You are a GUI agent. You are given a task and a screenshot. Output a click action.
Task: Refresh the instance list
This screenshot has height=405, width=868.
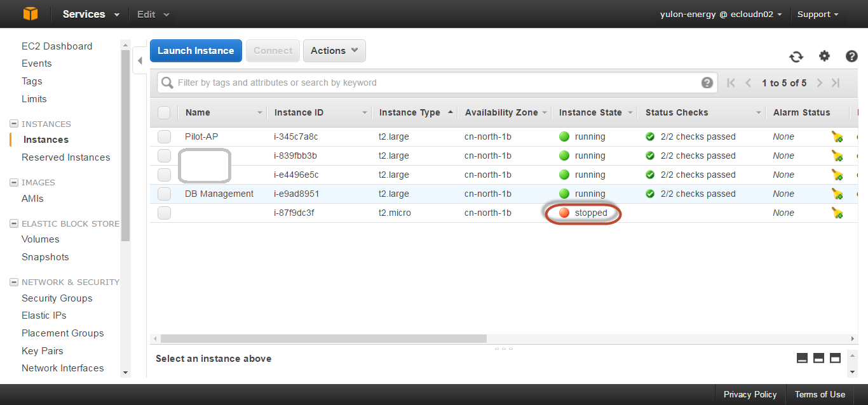coord(796,56)
